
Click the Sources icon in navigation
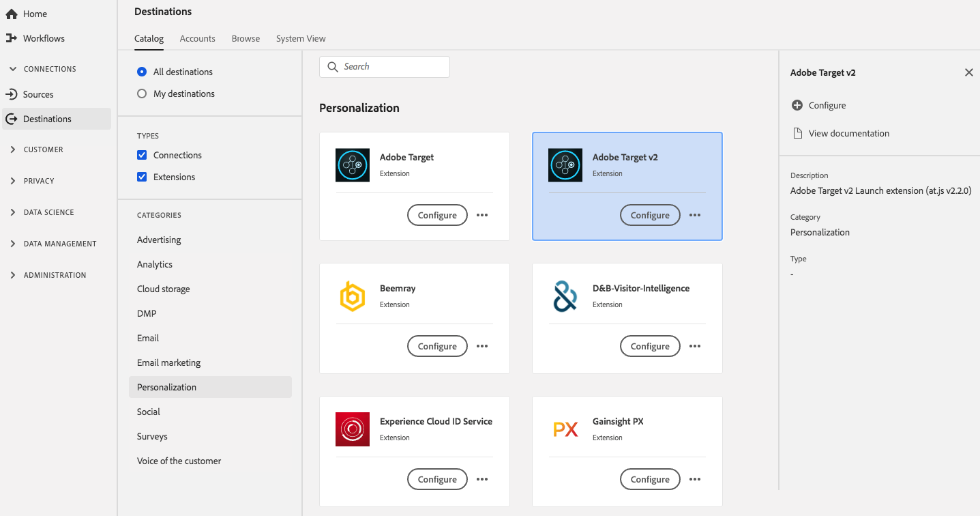pos(11,94)
